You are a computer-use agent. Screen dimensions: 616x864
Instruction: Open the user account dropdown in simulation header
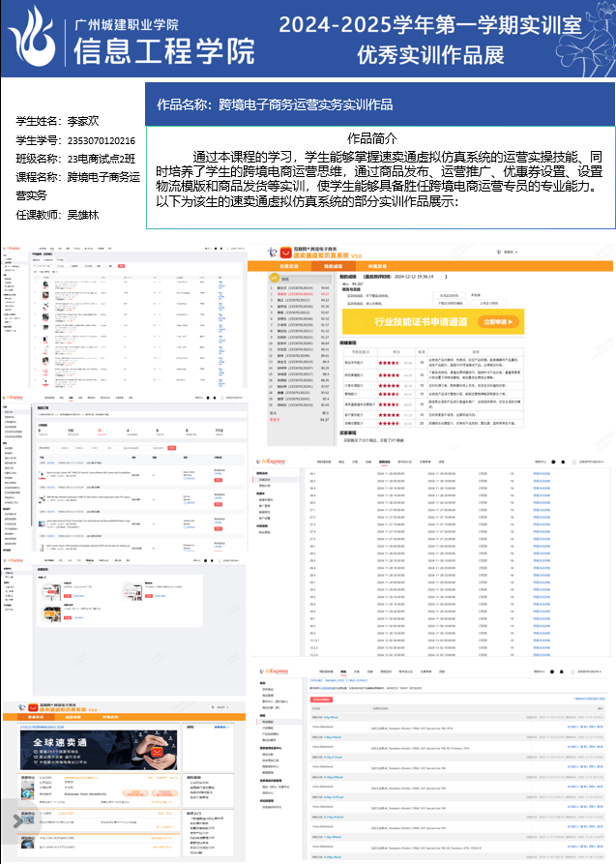click(513, 253)
